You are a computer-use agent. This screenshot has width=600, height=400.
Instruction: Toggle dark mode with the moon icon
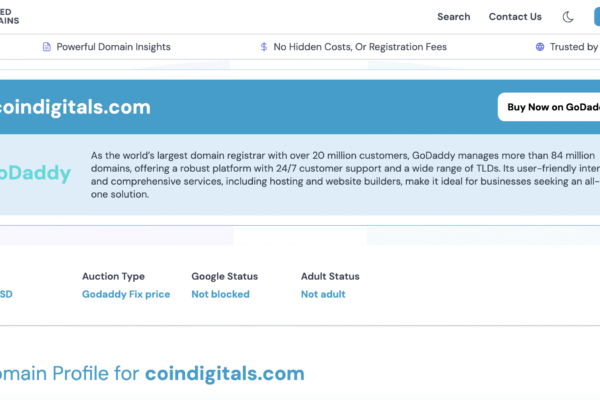[568, 17]
